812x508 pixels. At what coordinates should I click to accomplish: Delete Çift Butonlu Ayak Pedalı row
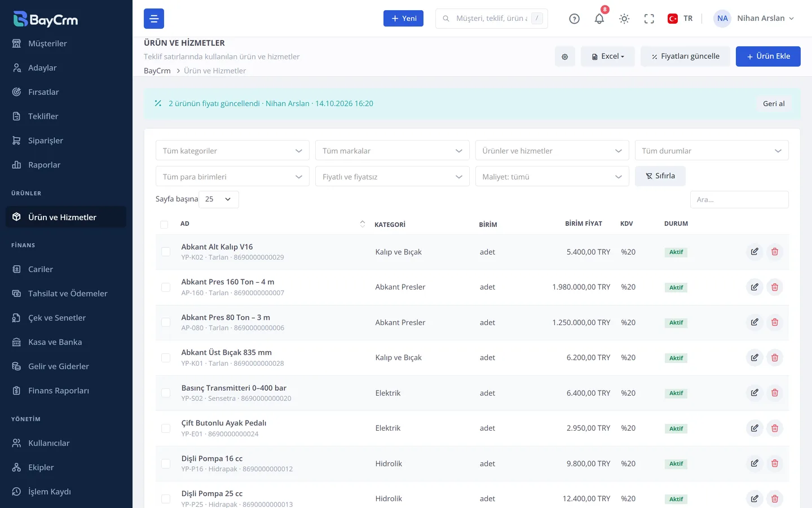[x=775, y=428]
